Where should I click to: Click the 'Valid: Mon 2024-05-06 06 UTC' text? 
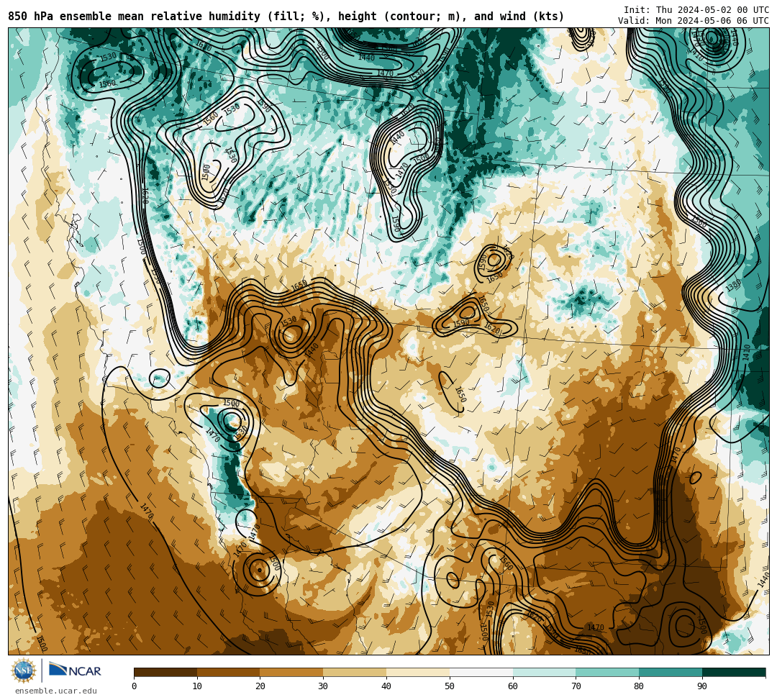pyautogui.click(x=694, y=20)
